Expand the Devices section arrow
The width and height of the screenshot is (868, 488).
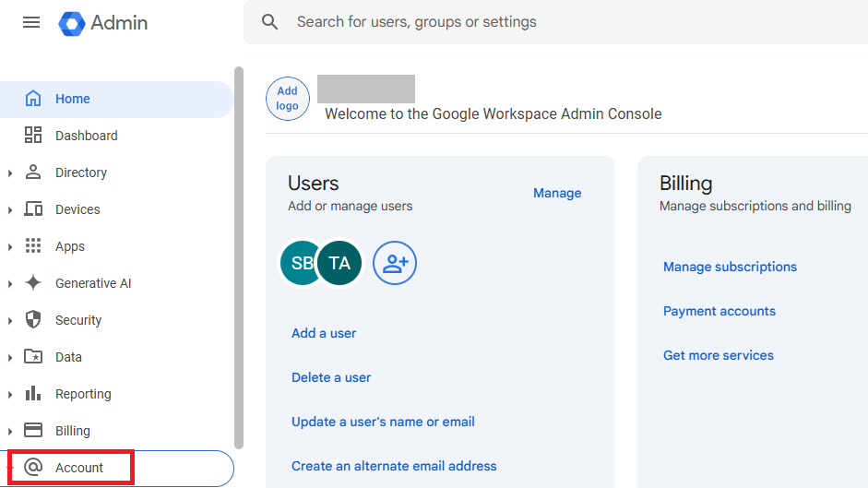(x=10, y=210)
